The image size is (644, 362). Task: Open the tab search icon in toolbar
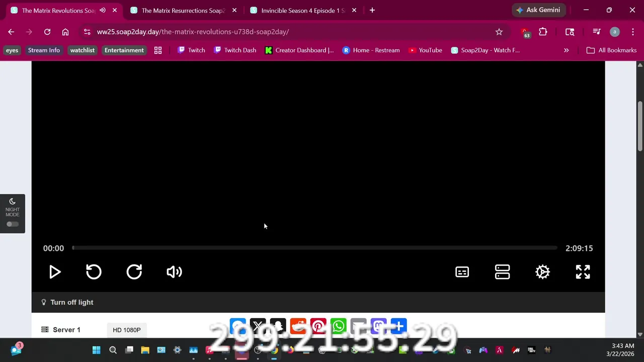[570, 32]
